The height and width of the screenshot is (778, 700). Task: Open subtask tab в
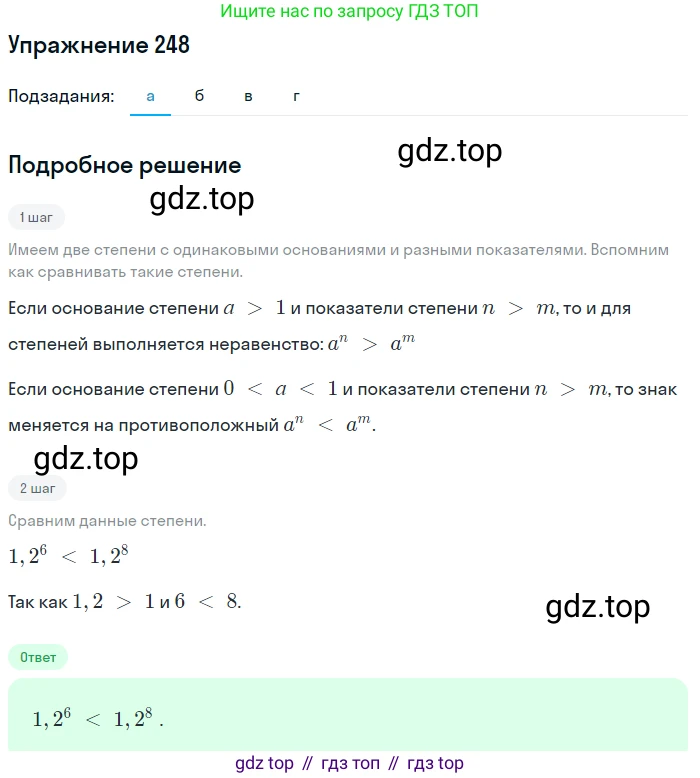[248, 96]
